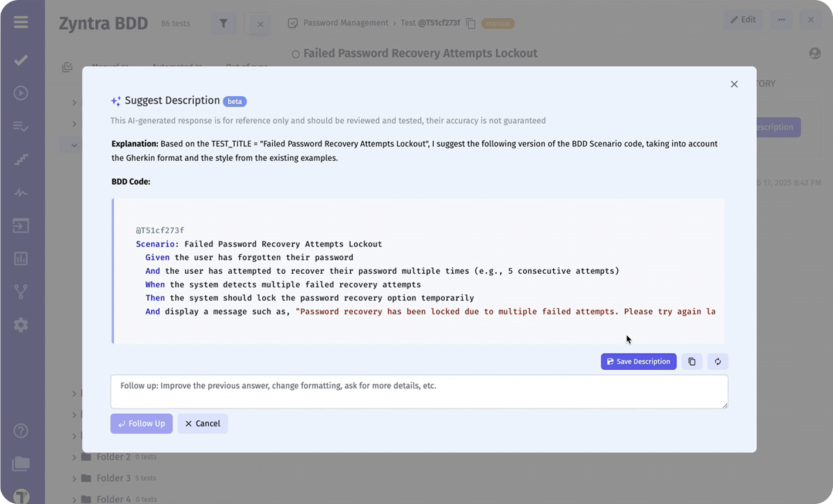Open the branching/versions icon in sidebar
This screenshot has width=833, height=504.
[x=21, y=291]
